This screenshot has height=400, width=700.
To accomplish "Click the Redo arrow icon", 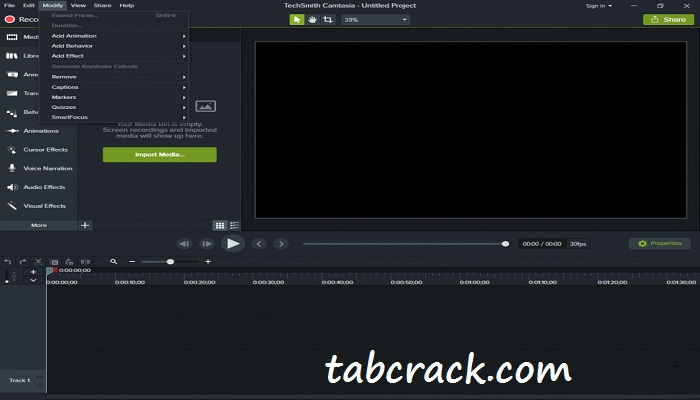I will coord(23,262).
